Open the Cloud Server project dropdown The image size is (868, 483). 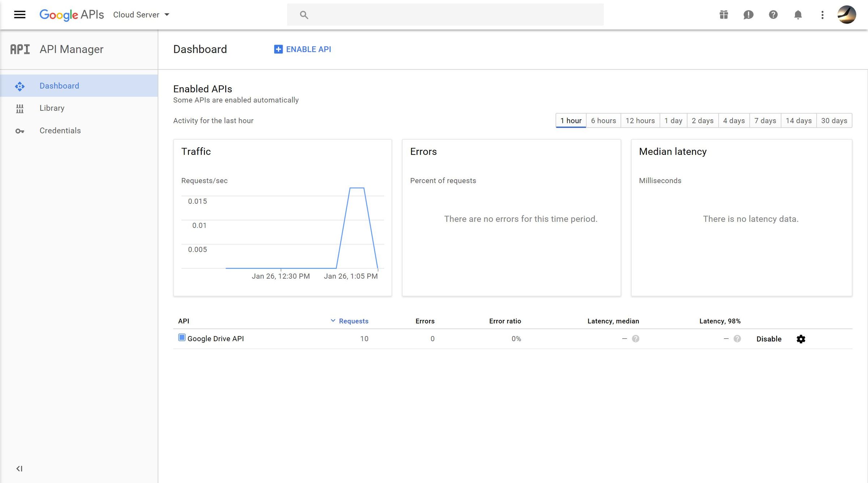pyautogui.click(x=141, y=15)
